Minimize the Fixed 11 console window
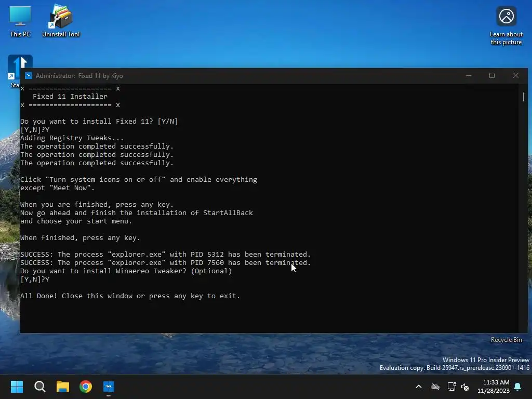The image size is (532, 399). pos(469,76)
